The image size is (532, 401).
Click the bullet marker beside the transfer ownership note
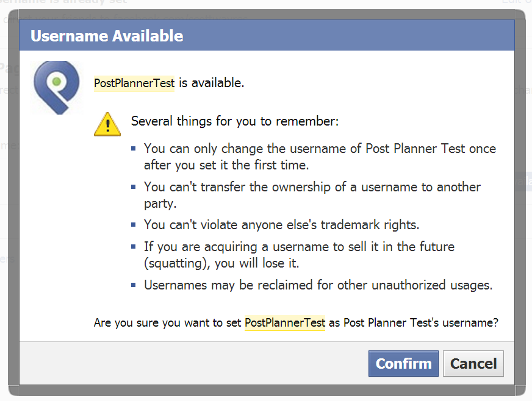(x=134, y=186)
